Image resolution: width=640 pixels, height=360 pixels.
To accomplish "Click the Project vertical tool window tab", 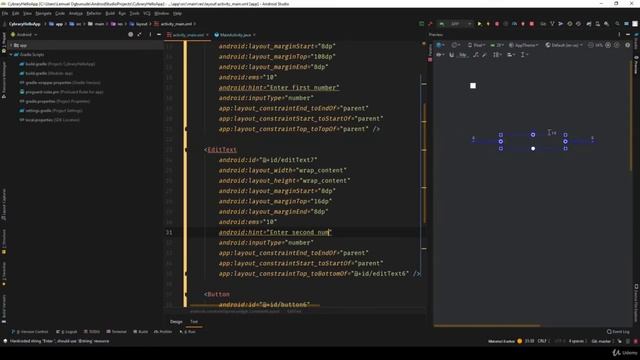I will tap(4, 43).
